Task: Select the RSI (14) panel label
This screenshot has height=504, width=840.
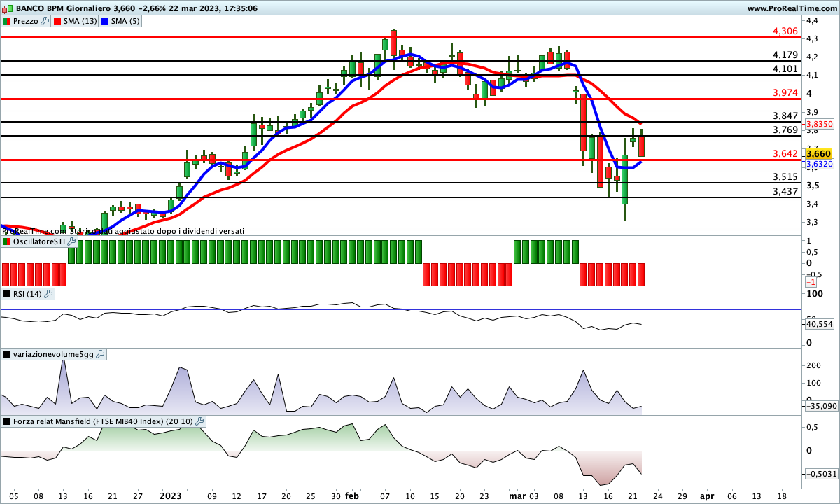Action: tap(28, 294)
